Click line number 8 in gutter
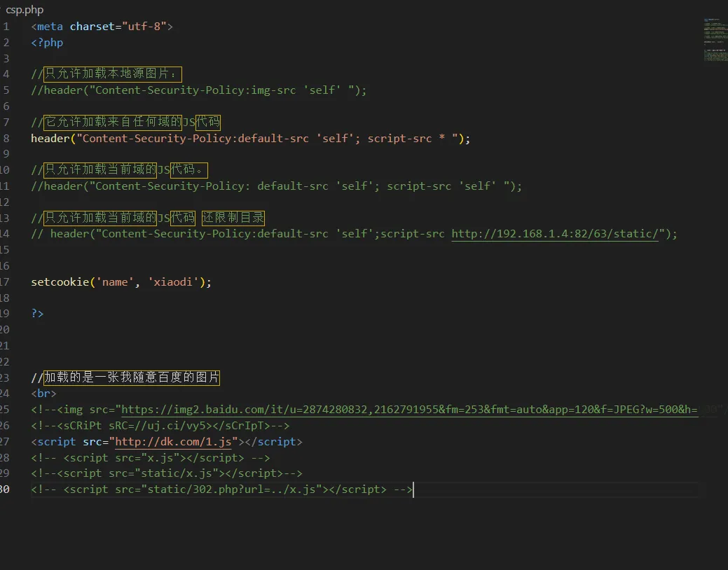Image resolution: width=728 pixels, height=570 pixels. [x=6, y=139]
